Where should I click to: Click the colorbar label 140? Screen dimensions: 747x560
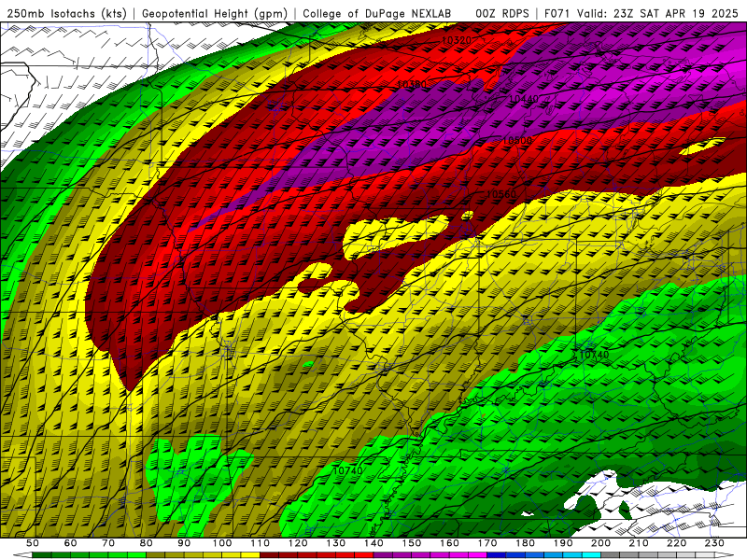pyautogui.click(x=373, y=543)
